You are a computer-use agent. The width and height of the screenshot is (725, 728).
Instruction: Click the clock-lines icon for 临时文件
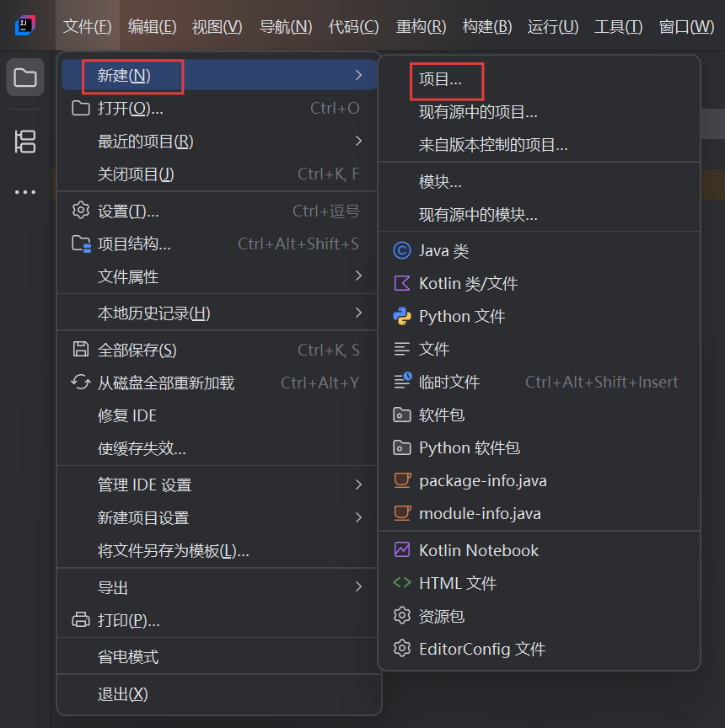pos(403,381)
